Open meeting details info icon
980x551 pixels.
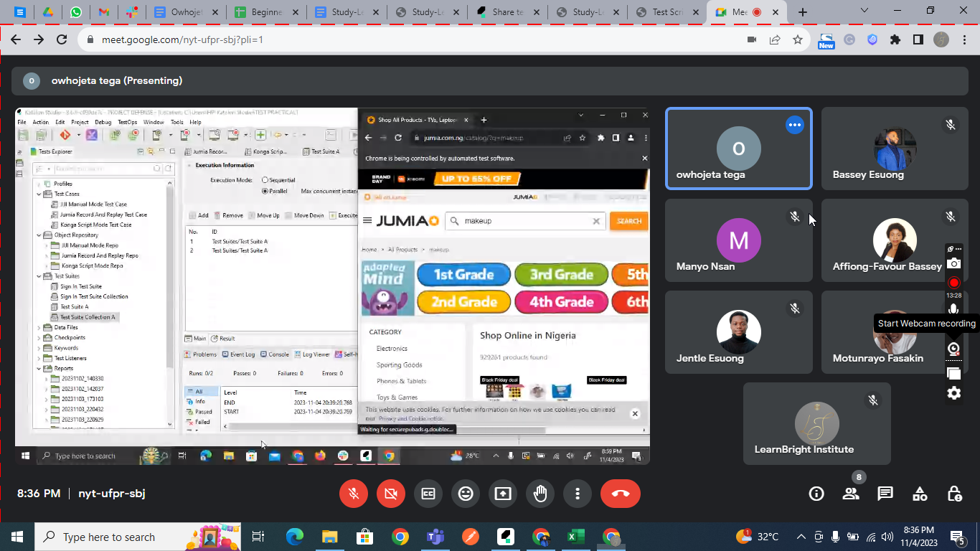point(816,494)
